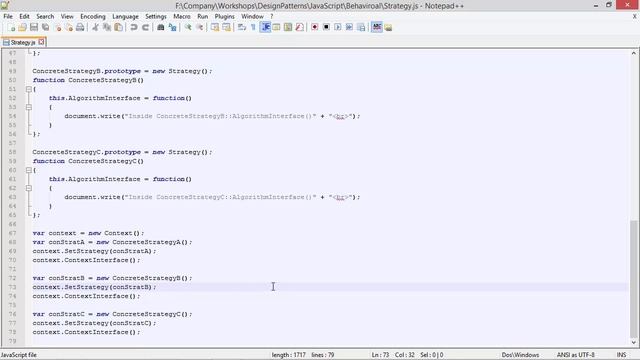Toggle the ABC spell-check toolbar button

point(376,27)
